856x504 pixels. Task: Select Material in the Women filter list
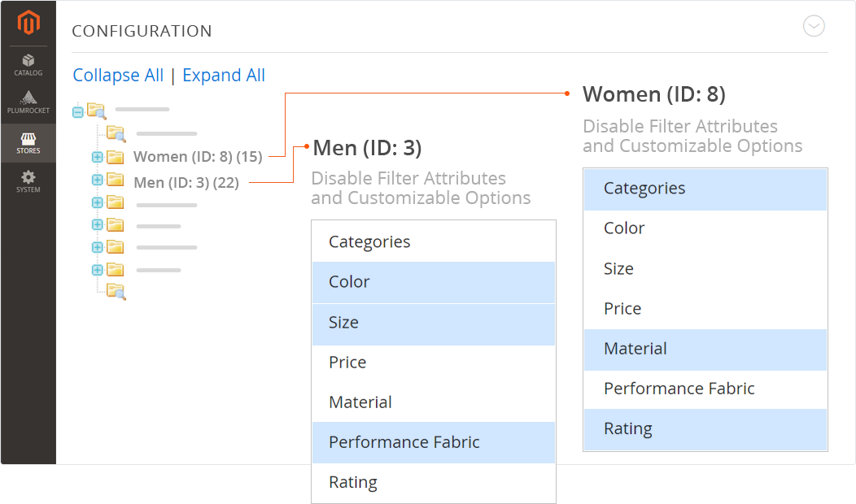point(705,349)
